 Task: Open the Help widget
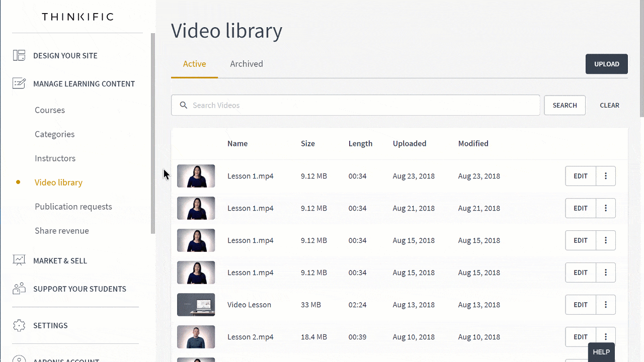coord(601,352)
